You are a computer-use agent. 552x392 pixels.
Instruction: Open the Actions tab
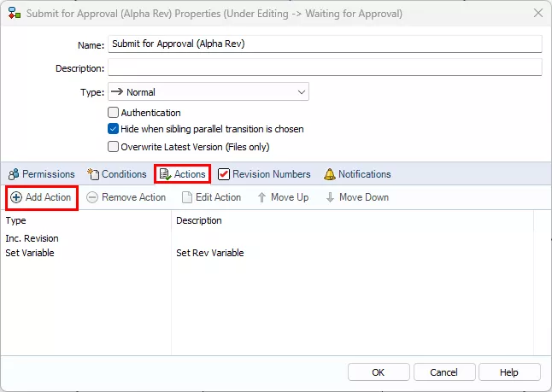[182, 174]
